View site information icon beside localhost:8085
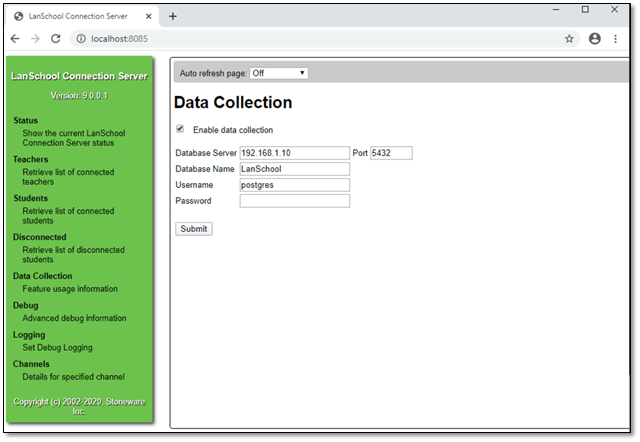Image resolution: width=640 pixels, height=442 pixels. (81, 39)
